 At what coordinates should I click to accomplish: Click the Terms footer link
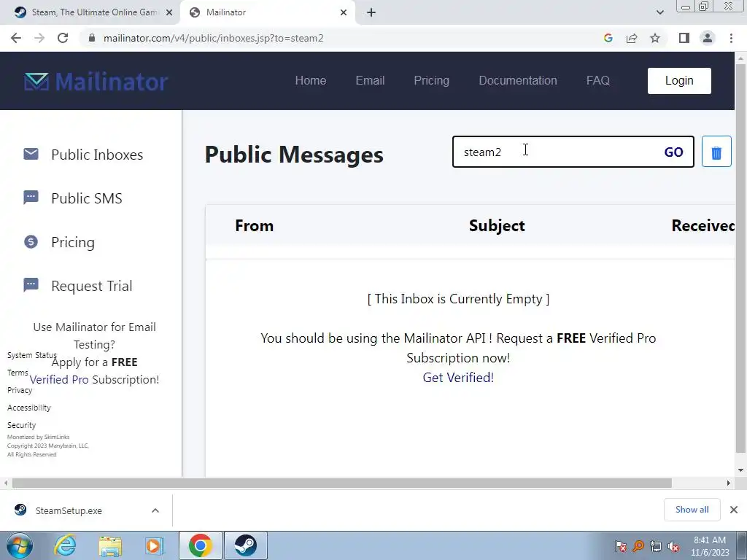(x=18, y=373)
